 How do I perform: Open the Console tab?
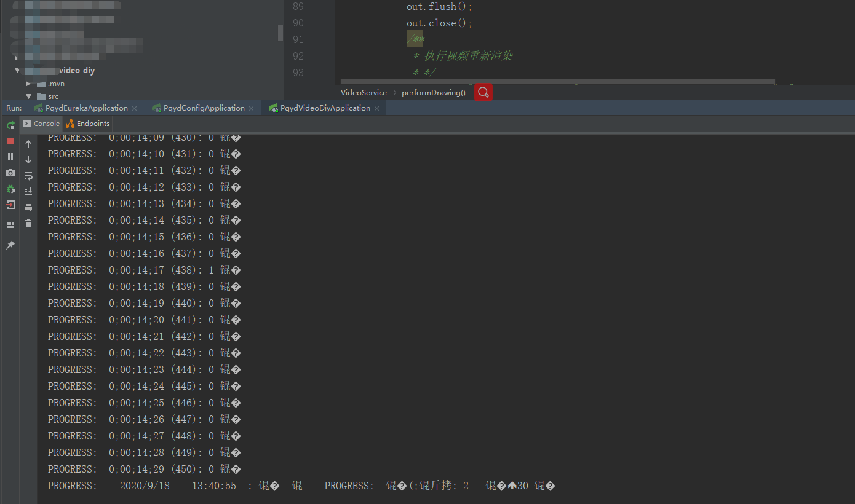pyautogui.click(x=41, y=124)
